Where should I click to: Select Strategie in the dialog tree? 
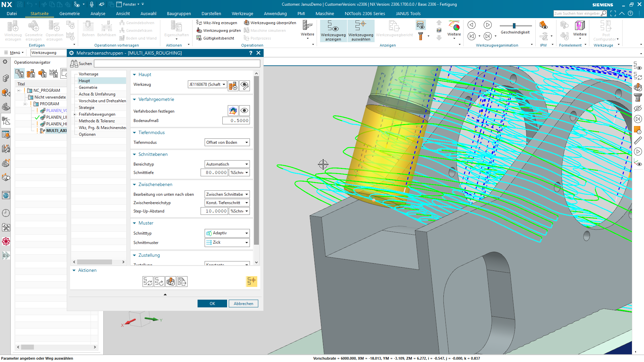coord(87,108)
